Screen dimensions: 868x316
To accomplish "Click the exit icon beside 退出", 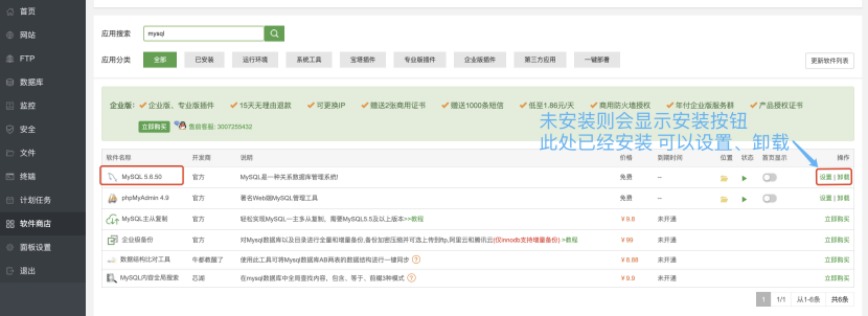I will [10, 271].
